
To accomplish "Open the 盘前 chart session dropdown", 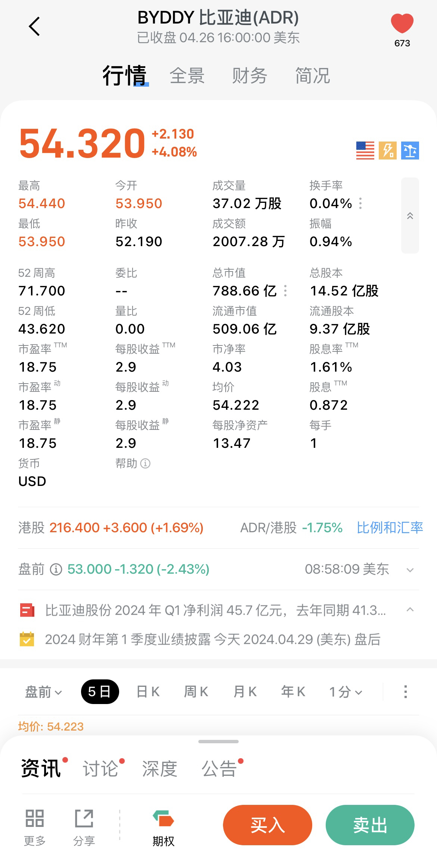I will tap(43, 692).
